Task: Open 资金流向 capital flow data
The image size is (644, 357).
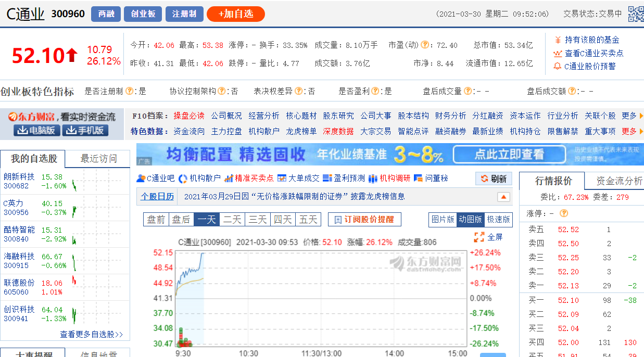Action: pyautogui.click(x=189, y=131)
